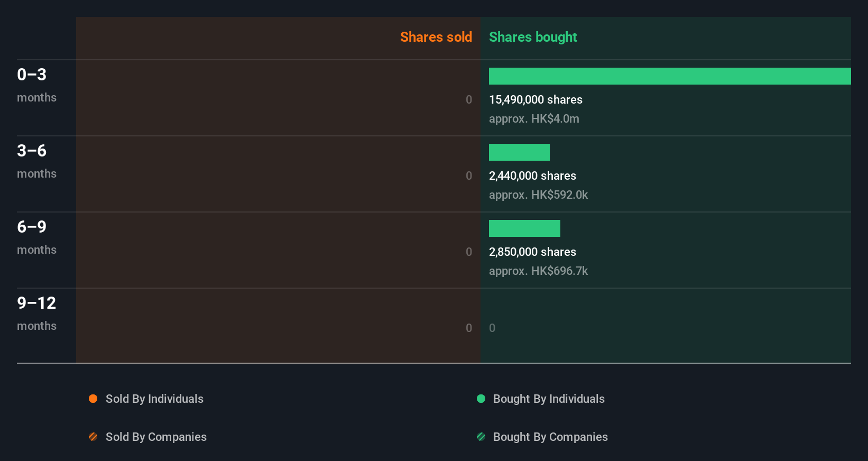
Task: Click the green Bought By Individuals legend dot
Action: tap(481, 399)
